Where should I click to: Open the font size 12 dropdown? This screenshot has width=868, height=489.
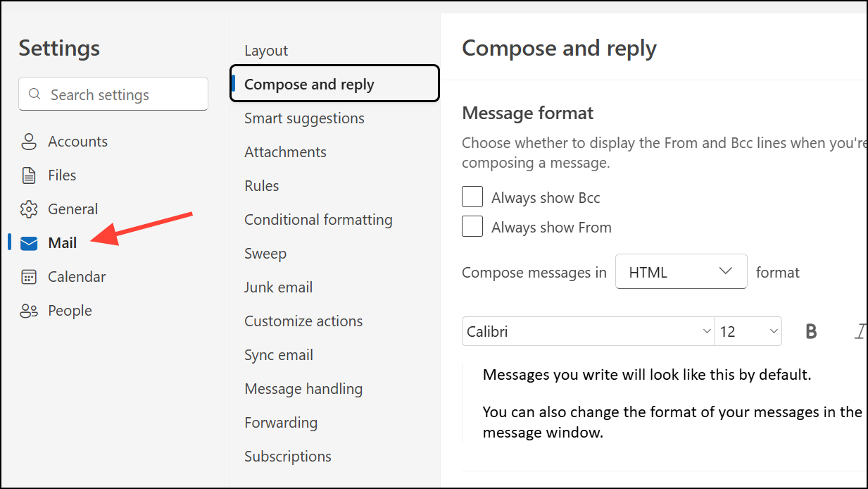748,332
